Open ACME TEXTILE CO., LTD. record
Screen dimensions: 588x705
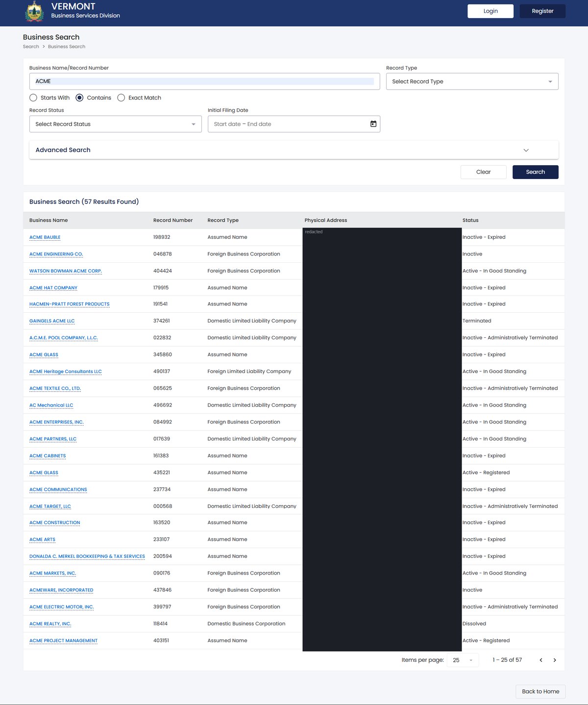pyautogui.click(x=55, y=388)
